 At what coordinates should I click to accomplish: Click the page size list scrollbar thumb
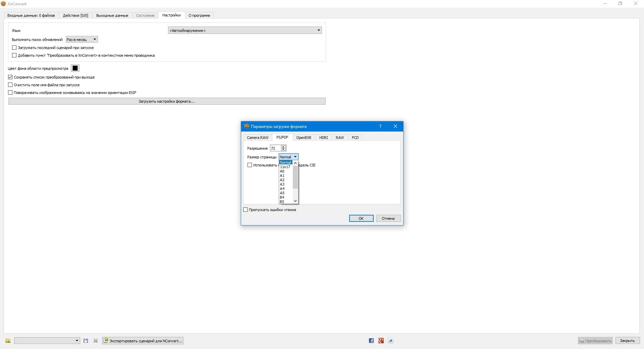(295, 177)
